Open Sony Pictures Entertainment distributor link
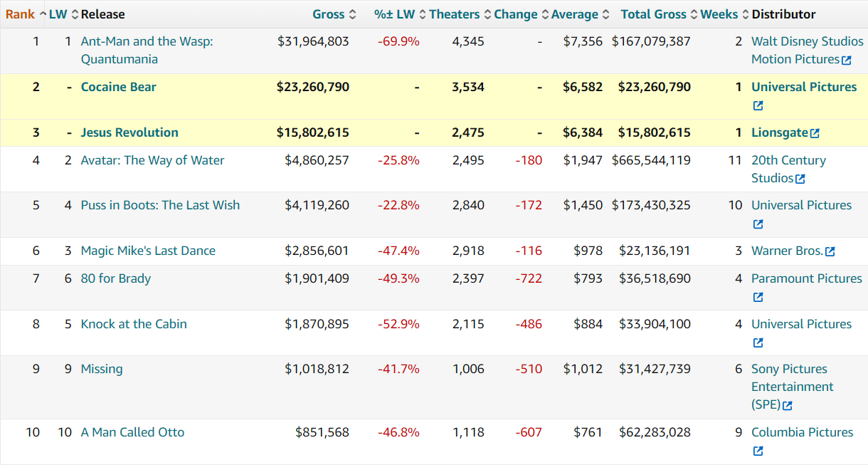Screen dimensions: 868x465 tap(793, 387)
